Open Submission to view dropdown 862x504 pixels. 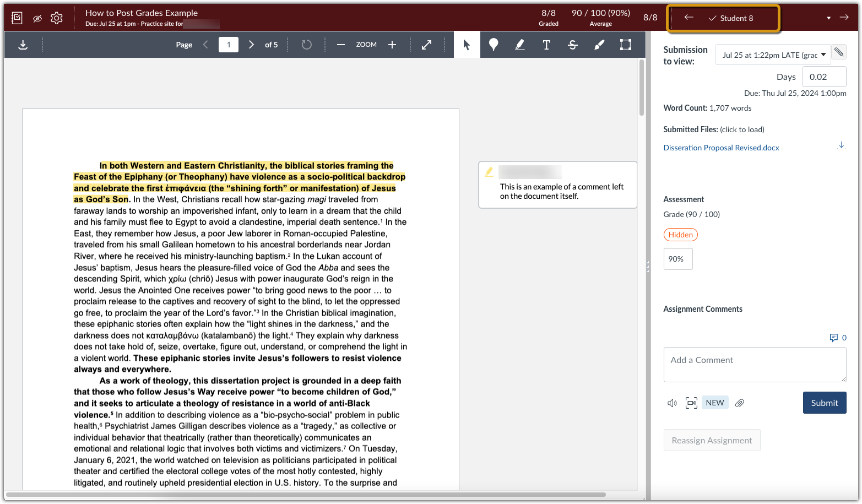773,55
